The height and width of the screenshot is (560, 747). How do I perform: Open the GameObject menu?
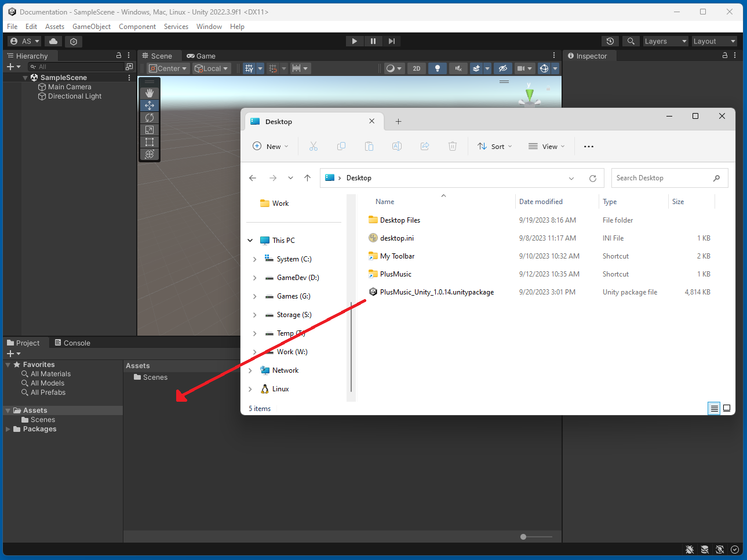point(92,27)
